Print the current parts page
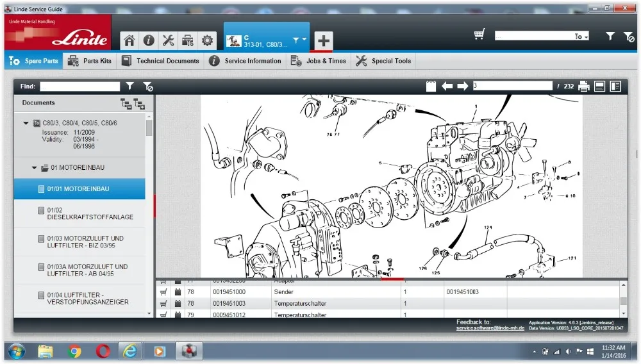This screenshot has height=364, width=641. coord(584,87)
